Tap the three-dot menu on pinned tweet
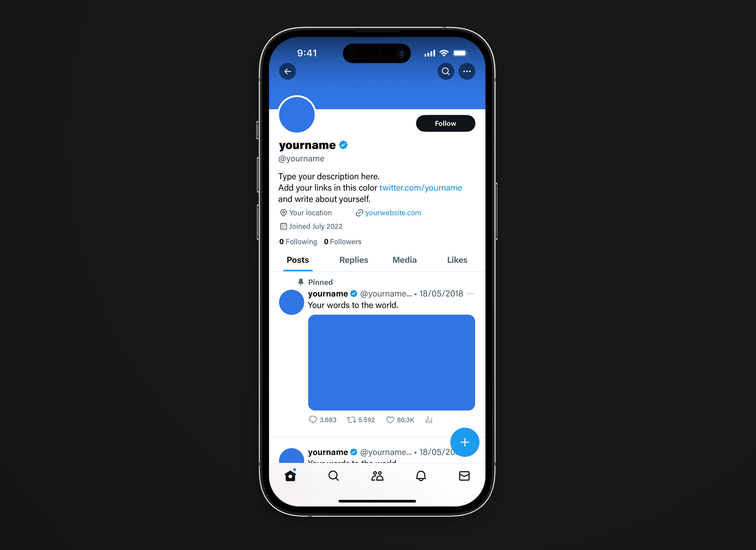The image size is (756, 550). coord(471,293)
